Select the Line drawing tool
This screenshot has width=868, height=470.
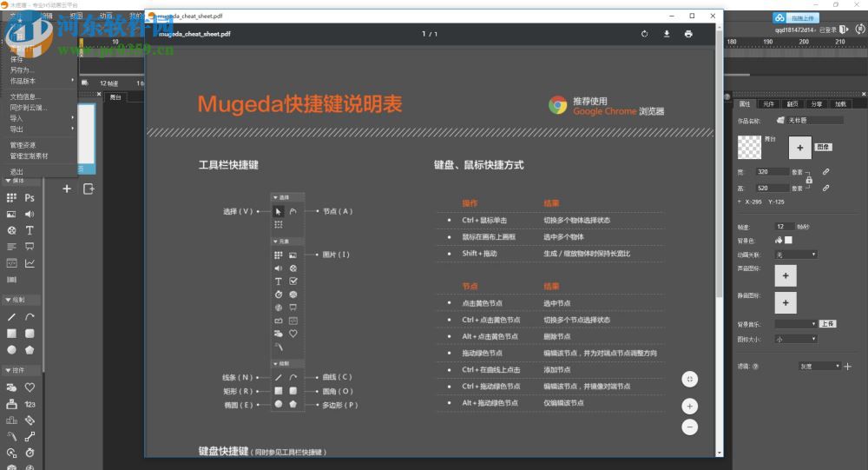pos(11,317)
